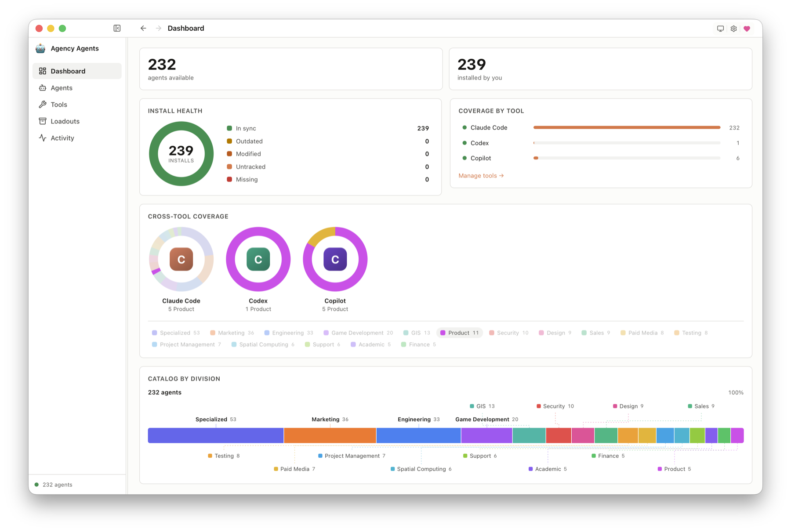Viewport: 791px width, 532px height.
Task: Click the Claude Code row in Coverage by Tool
Action: click(601, 127)
